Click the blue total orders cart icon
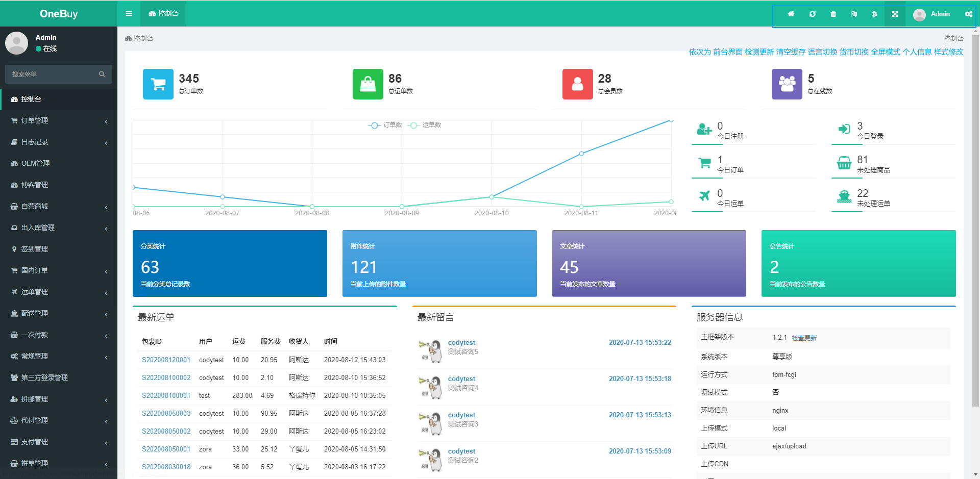Image resolution: width=980 pixels, height=479 pixels. 158,84
